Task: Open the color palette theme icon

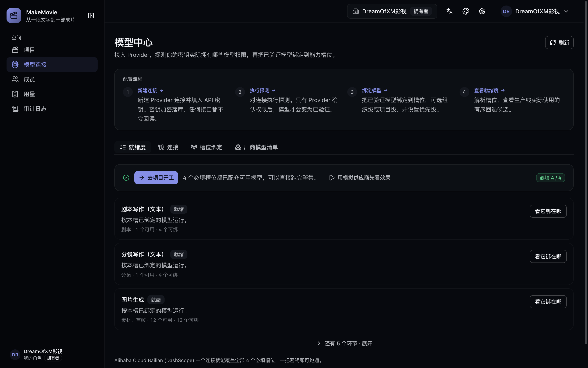Action: pos(465,11)
